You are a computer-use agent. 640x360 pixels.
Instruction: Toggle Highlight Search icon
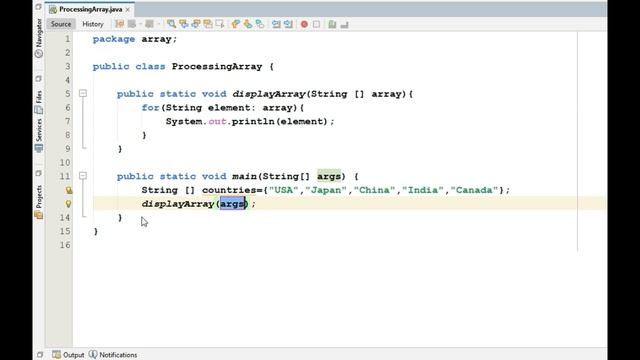(208, 24)
